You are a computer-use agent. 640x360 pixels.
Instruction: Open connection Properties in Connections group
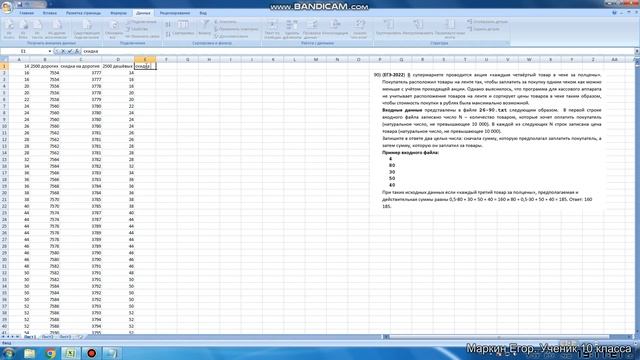pyautogui.click(x=137, y=29)
